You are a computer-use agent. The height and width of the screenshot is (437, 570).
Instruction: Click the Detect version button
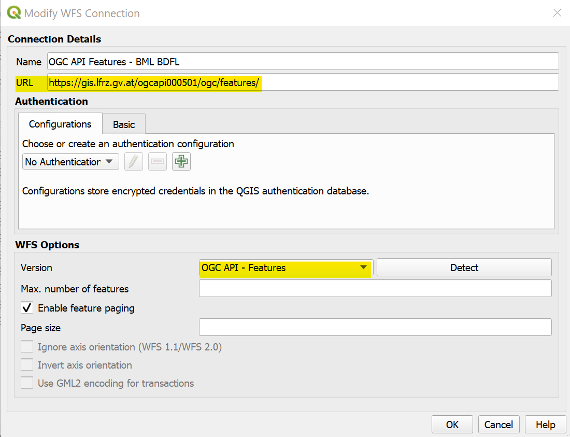point(464,268)
